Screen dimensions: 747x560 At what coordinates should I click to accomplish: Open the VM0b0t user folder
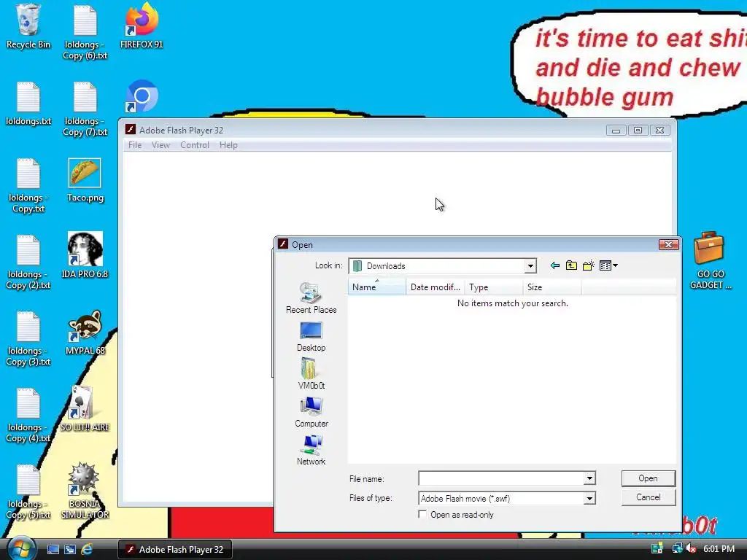coord(311,374)
